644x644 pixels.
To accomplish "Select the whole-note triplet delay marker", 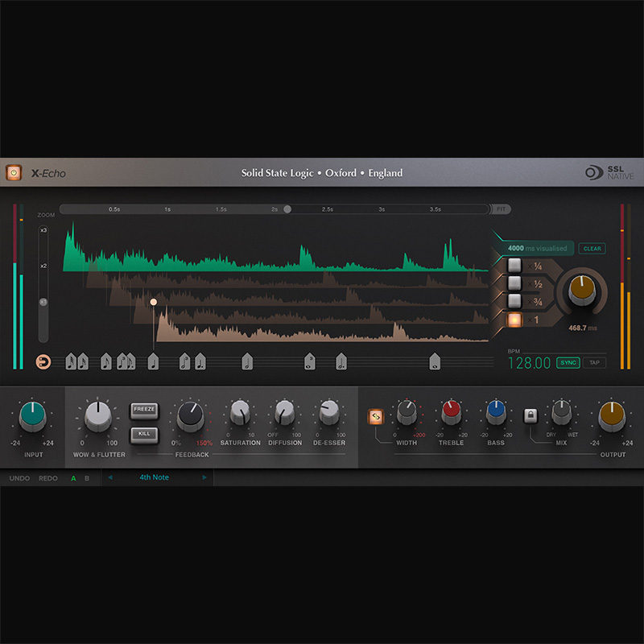I will [310, 361].
